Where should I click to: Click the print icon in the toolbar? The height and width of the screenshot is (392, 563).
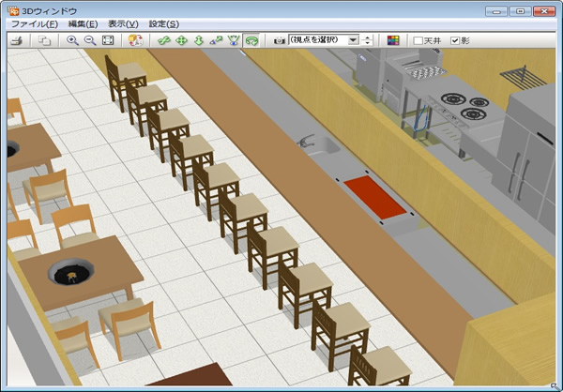[x=16, y=40]
